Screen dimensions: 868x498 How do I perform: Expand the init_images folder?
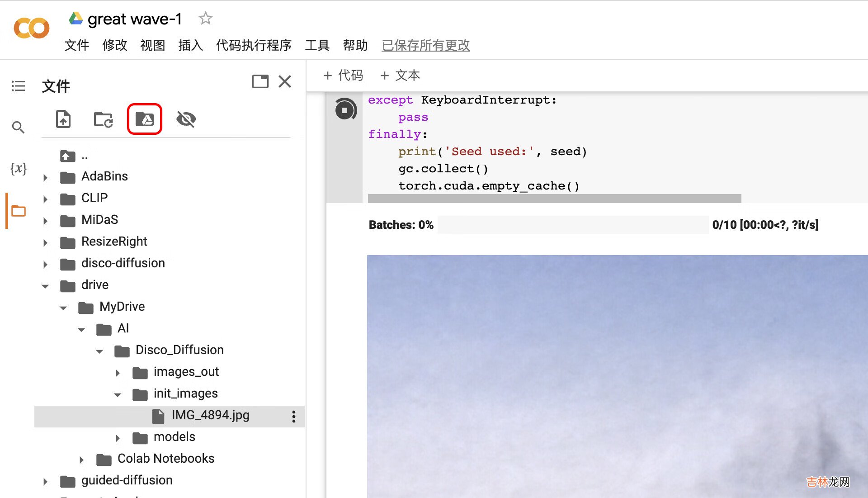[118, 394]
